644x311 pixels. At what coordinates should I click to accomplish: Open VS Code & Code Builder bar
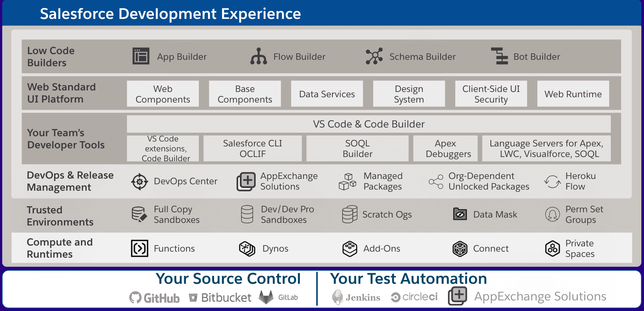pyautogui.click(x=369, y=124)
